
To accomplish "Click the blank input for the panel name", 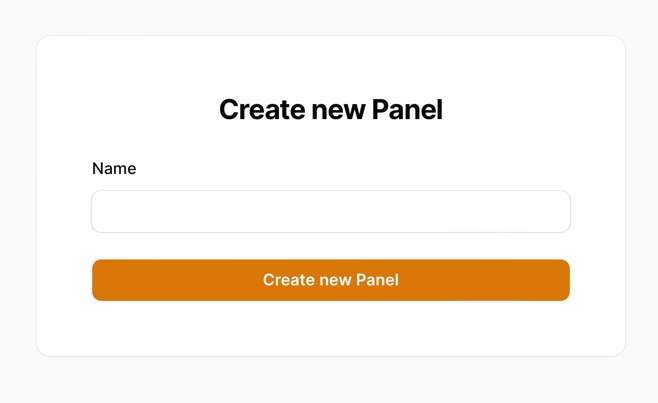I will pyautogui.click(x=330, y=212).
